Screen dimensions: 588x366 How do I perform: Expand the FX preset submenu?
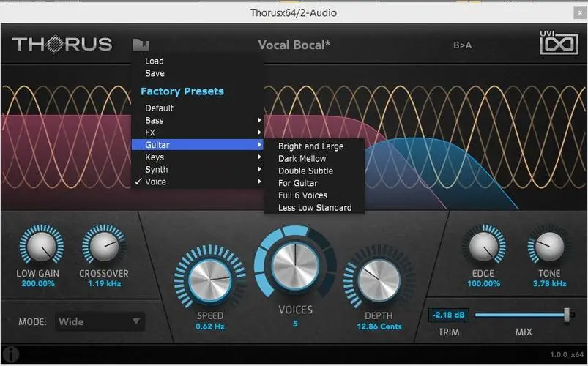pyautogui.click(x=197, y=132)
